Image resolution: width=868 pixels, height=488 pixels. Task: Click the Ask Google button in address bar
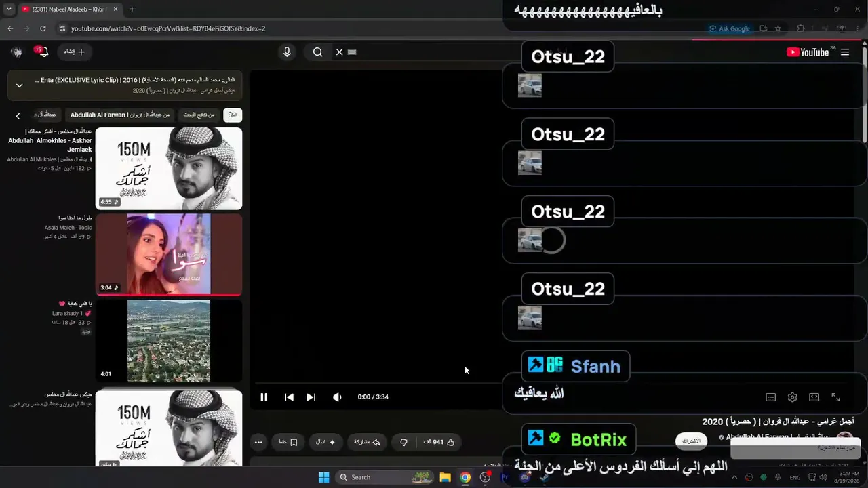tap(730, 28)
